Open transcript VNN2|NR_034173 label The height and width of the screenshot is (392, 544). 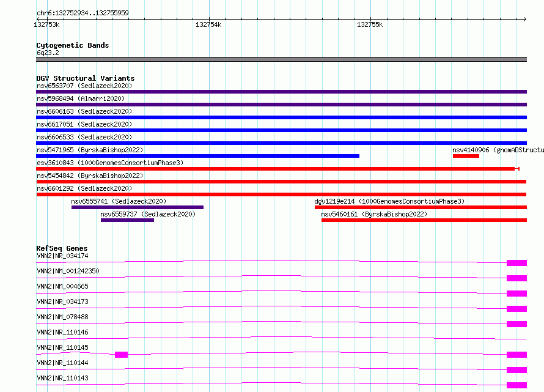tap(62, 301)
